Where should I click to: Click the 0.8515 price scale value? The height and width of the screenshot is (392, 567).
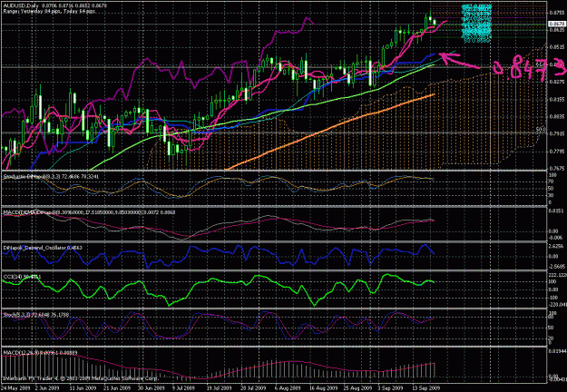coord(557,47)
